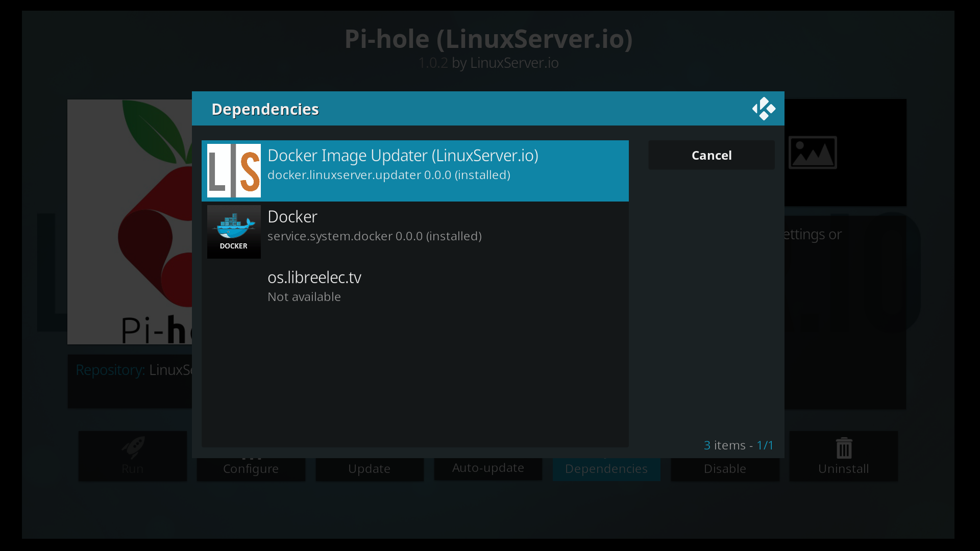Image resolution: width=980 pixels, height=551 pixels.
Task: Toggle the Auto-update option
Action: 488,468
